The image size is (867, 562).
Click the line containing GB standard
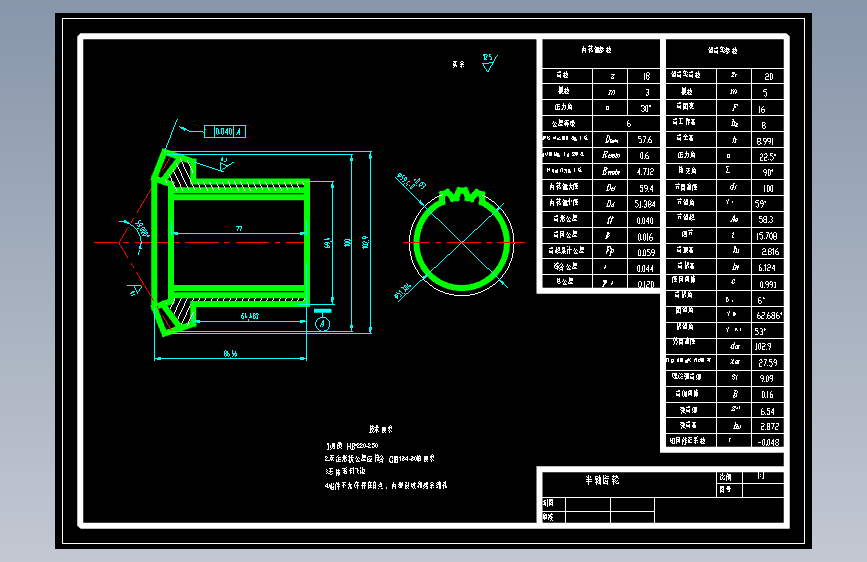click(x=380, y=459)
